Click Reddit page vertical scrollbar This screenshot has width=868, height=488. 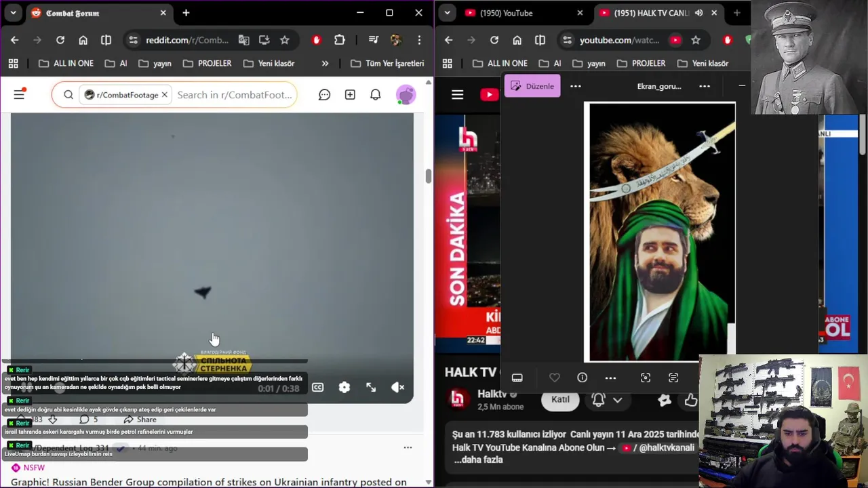pos(428,176)
